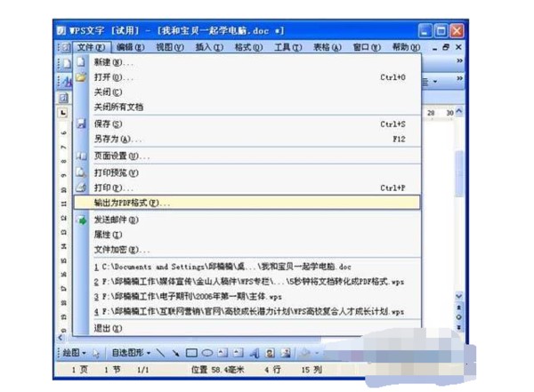Open the 绘图 dropdown menu
This screenshot has width=534, height=392.
pyautogui.click(x=74, y=353)
